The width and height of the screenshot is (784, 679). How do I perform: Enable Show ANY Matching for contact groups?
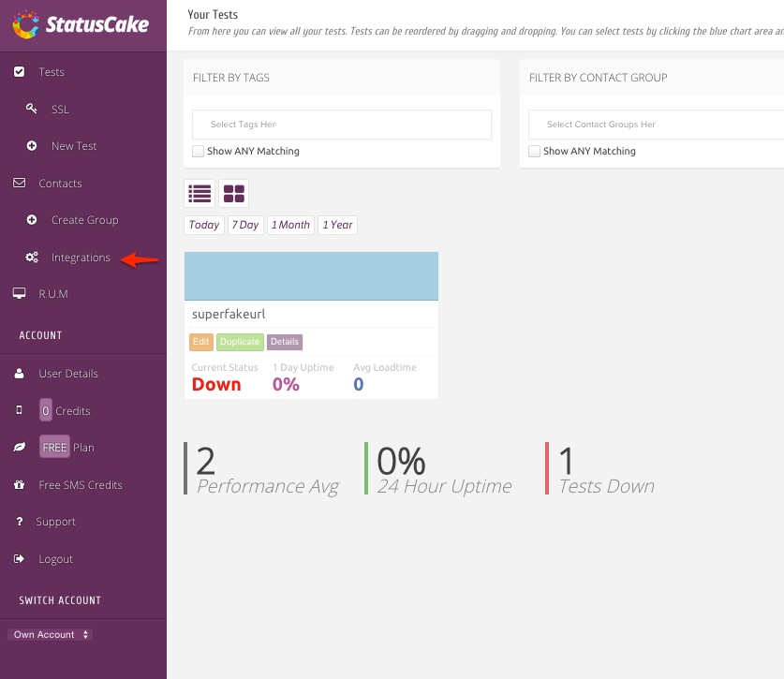click(x=534, y=151)
